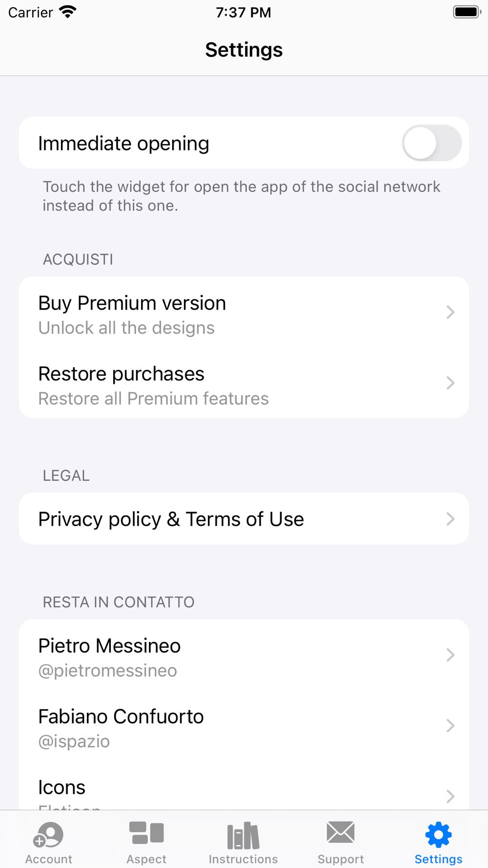Open Buy Premium version
The image size is (488, 868).
pos(132,304)
